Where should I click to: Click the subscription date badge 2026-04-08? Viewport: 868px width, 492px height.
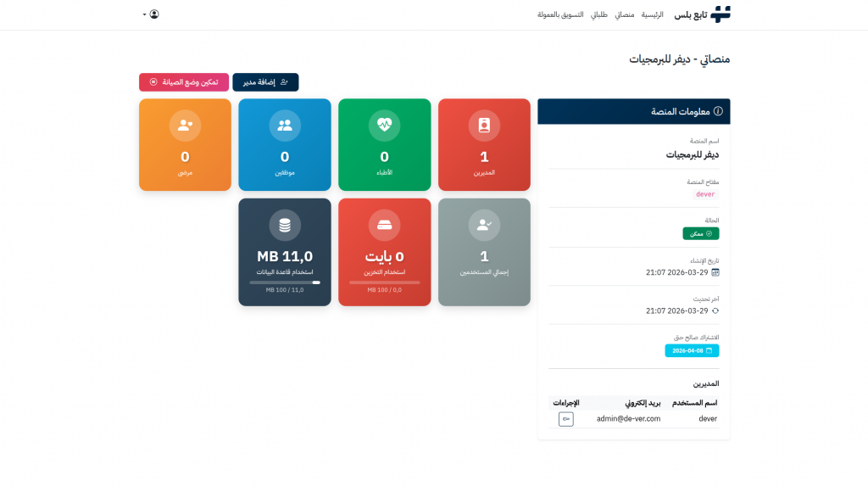pyautogui.click(x=692, y=350)
